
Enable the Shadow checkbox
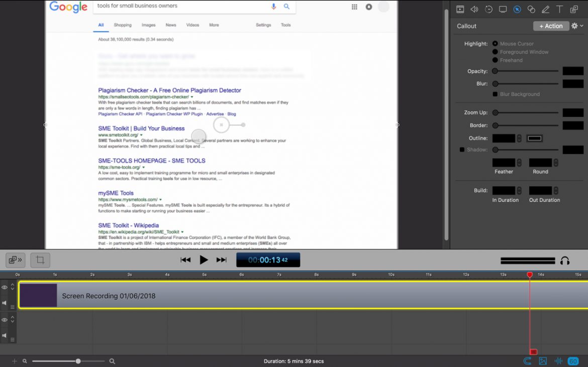462,150
